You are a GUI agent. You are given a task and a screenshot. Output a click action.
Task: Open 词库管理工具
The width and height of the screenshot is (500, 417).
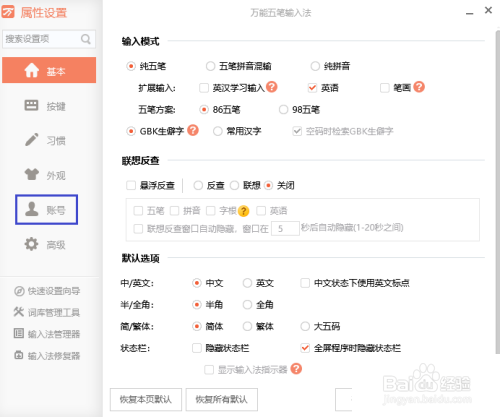point(47,312)
